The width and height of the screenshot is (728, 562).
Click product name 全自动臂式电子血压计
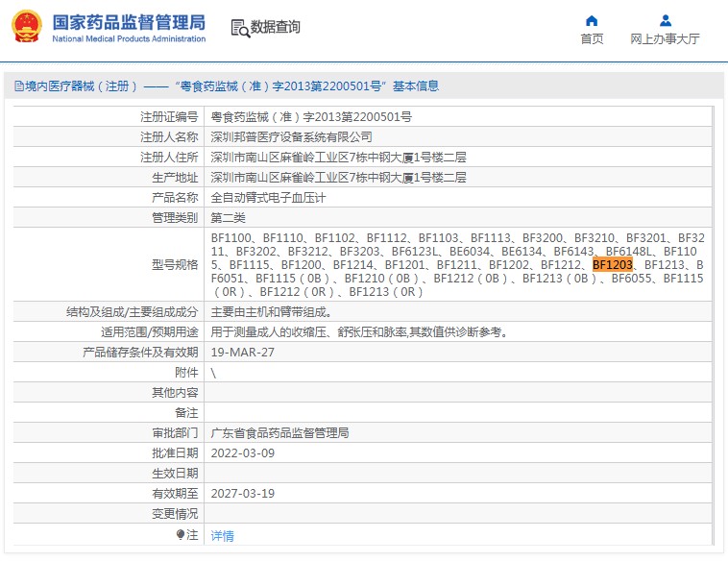[268, 197]
